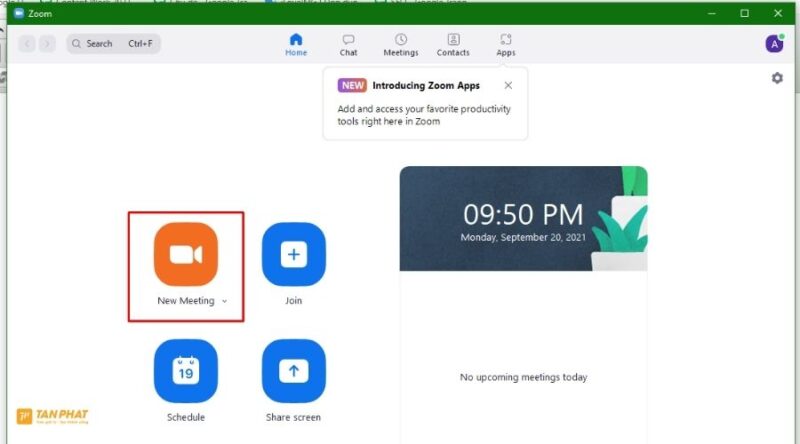Image resolution: width=800 pixels, height=444 pixels.
Task: Expand the New Meeting options chevron
Action: 224,301
